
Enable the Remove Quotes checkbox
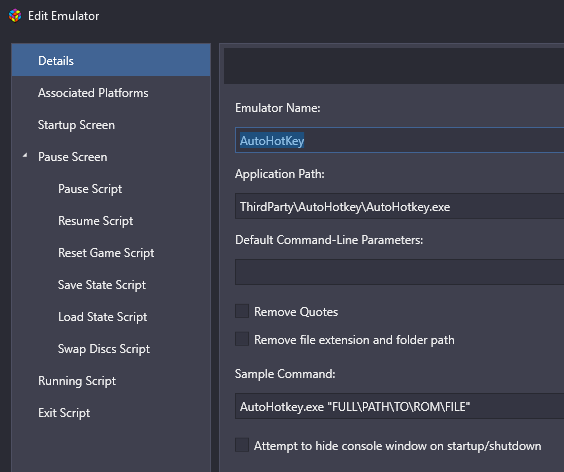pos(242,311)
